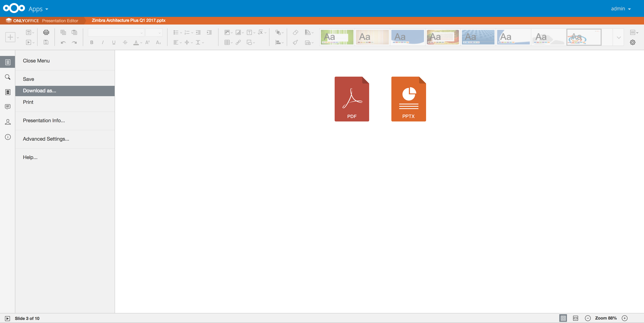644x323 pixels.
Task: Select Close Menu
Action: (x=36, y=61)
